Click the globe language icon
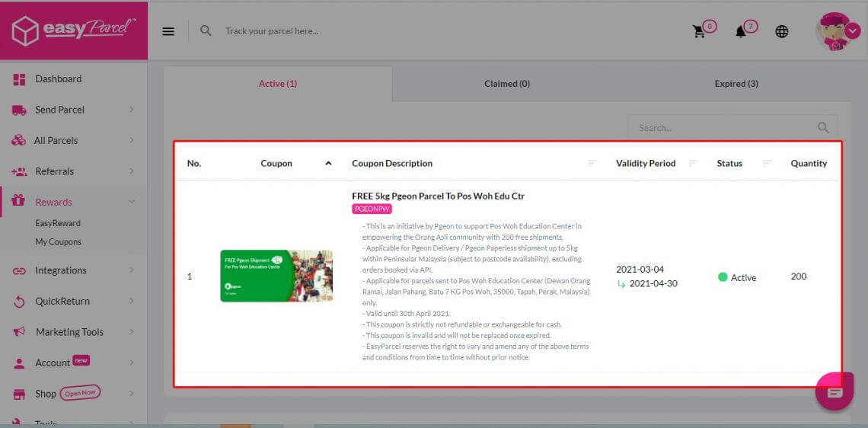 (x=782, y=31)
